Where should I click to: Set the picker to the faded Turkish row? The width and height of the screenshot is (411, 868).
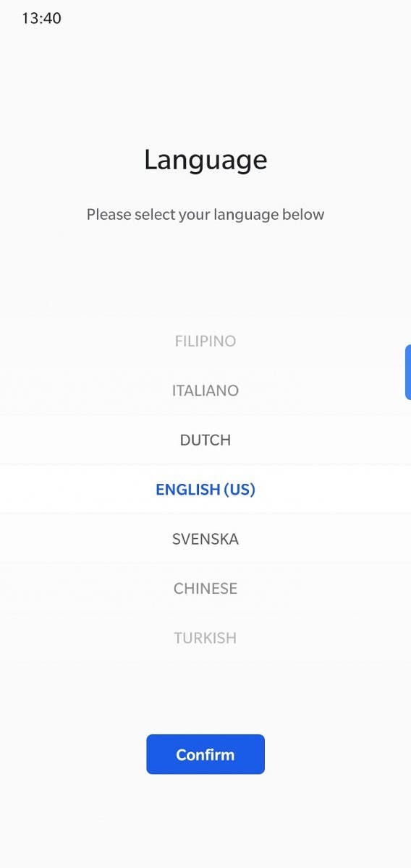[205, 638]
